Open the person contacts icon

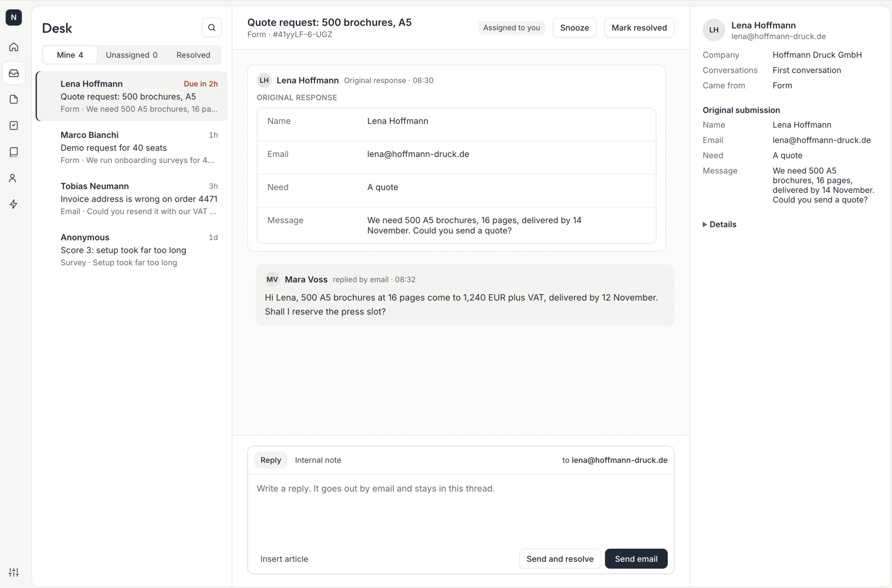click(x=13, y=178)
